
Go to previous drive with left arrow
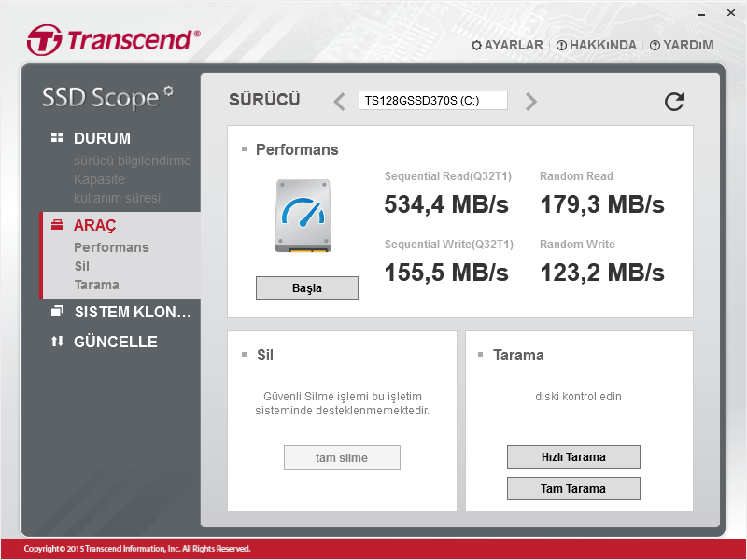point(339,102)
